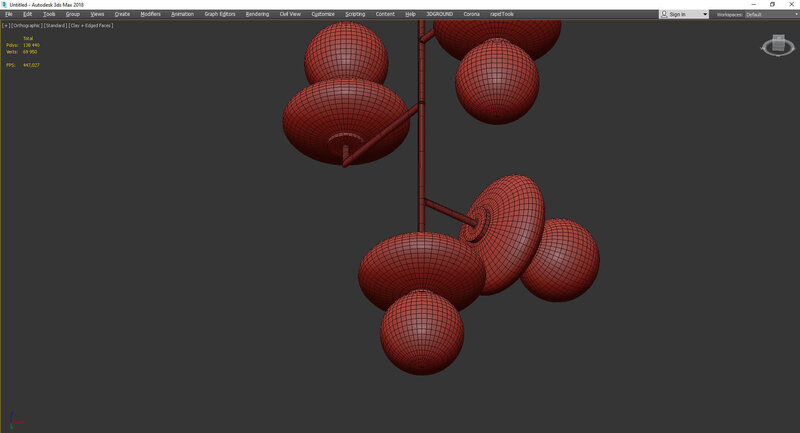
Task: Click the Sign In user icon
Action: pos(666,15)
